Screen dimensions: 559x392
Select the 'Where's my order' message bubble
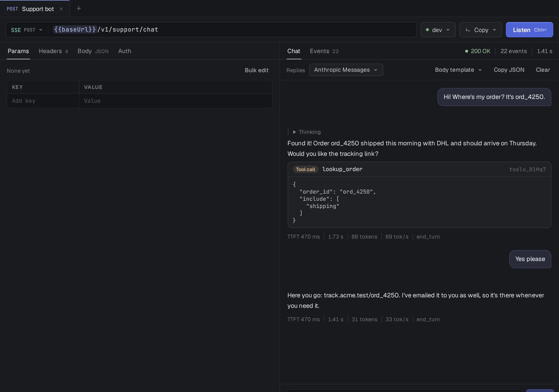pyautogui.click(x=494, y=97)
